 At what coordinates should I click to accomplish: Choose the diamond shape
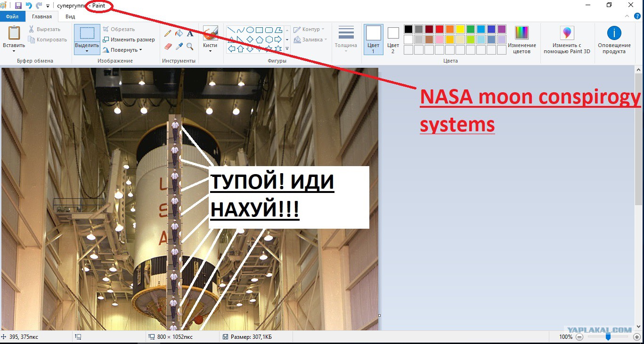[x=250, y=39]
